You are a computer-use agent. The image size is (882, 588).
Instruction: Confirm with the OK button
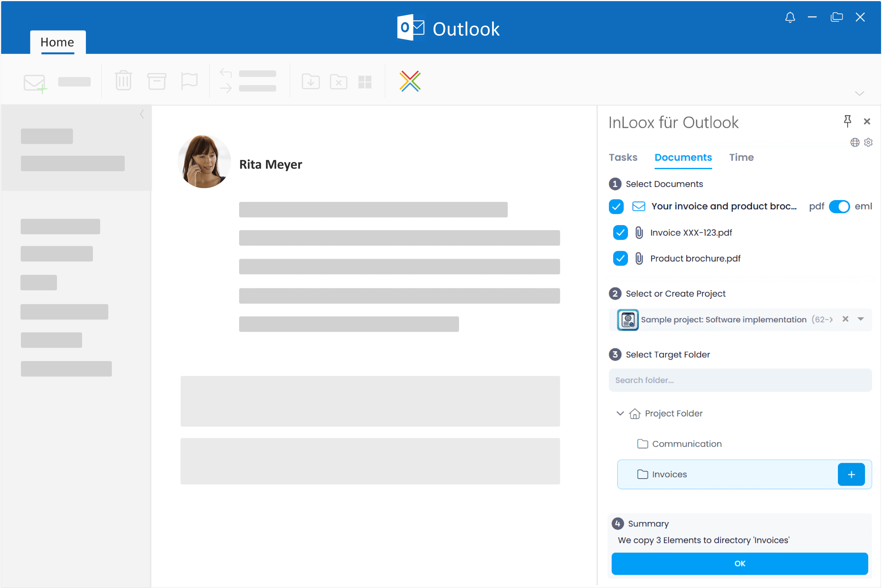coord(740,564)
